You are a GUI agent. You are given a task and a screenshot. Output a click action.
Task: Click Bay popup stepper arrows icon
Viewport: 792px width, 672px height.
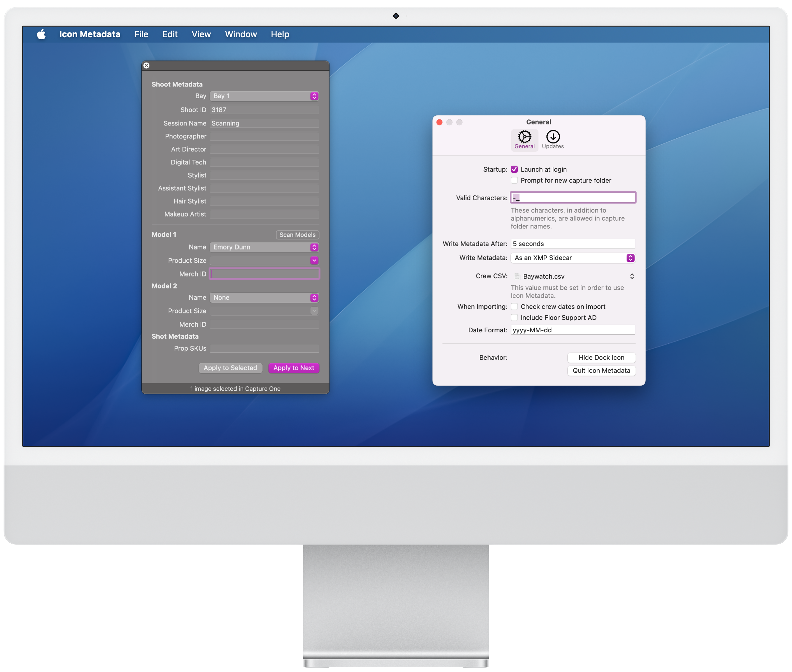pyautogui.click(x=314, y=96)
